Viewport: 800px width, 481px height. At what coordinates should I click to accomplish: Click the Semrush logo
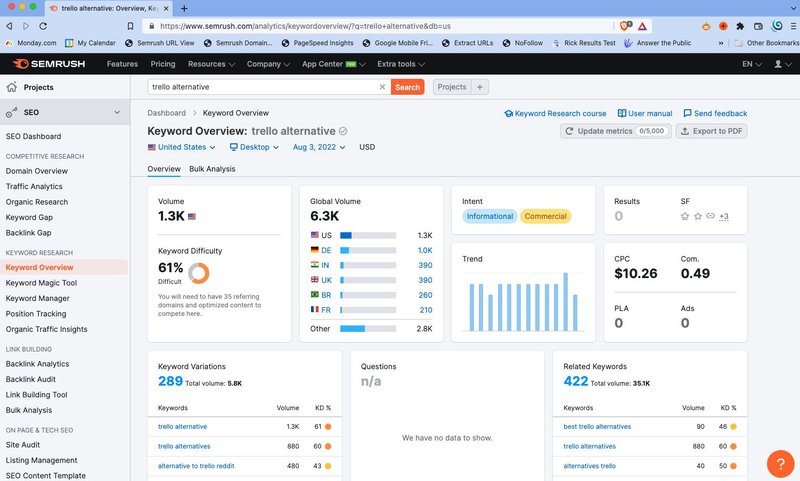coord(49,64)
